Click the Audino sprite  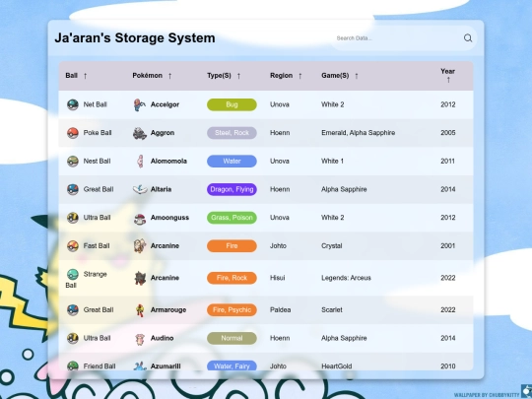coord(140,339)
